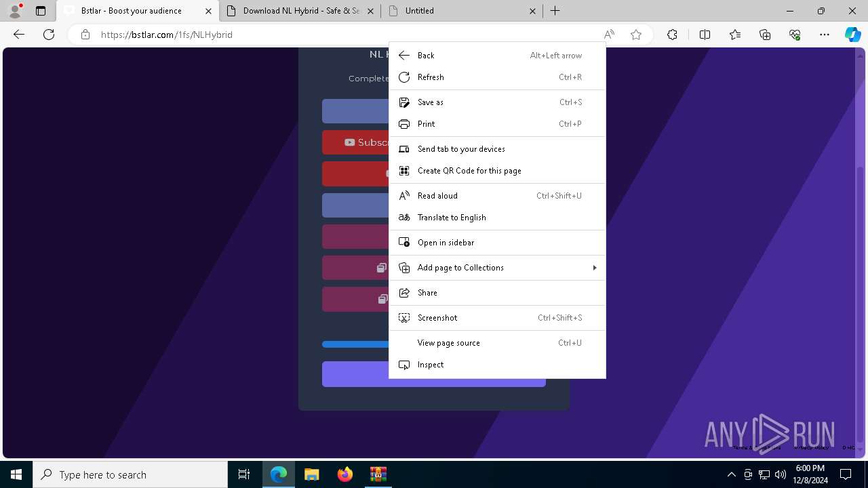This screenshot has height=488, width=868.
Task: Click the volume speaker tray icon
Action: (x=780, y=474)
